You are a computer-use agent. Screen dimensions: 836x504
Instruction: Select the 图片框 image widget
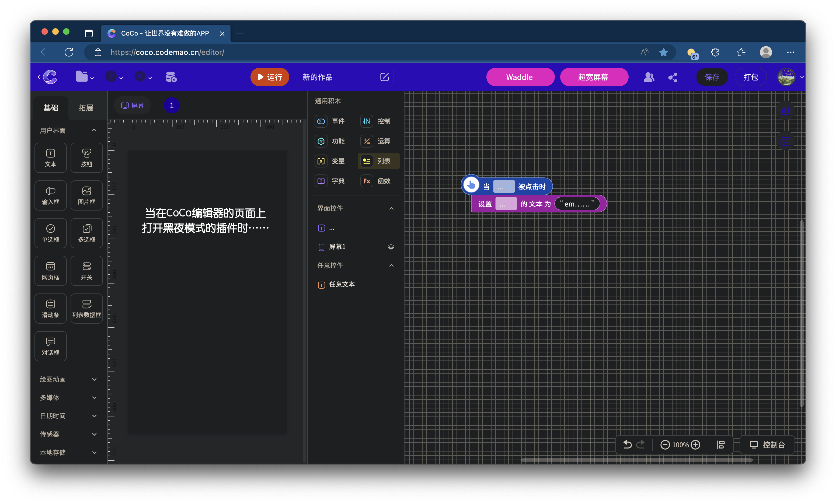tap(86, 195)
